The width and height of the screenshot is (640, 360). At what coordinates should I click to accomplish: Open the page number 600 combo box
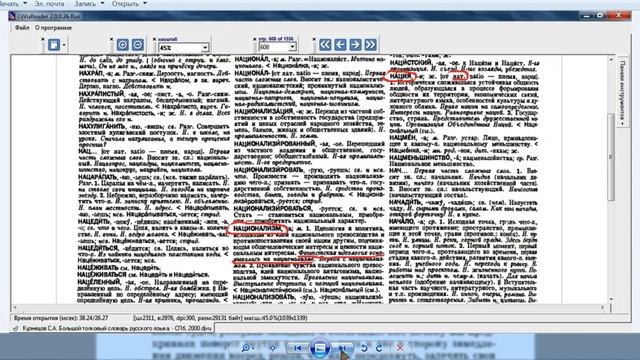277,47
